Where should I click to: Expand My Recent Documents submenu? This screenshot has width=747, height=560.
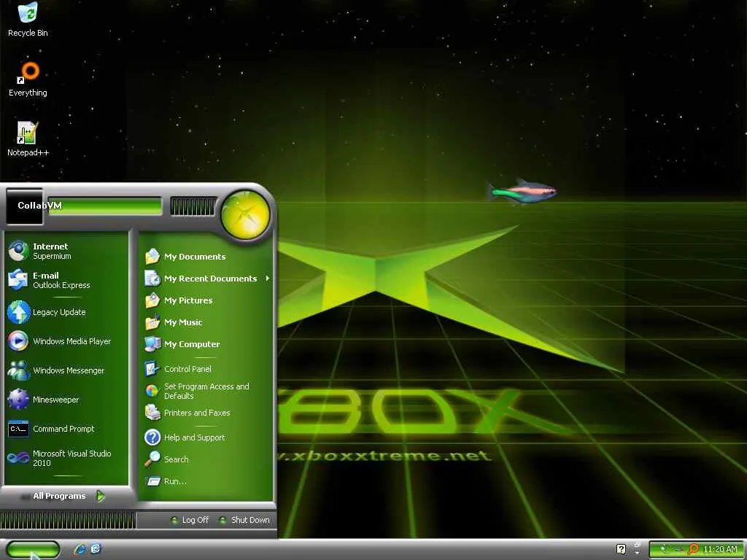click(x=207, y=279)
